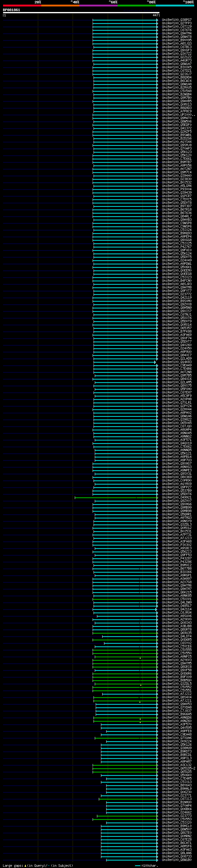Image resolution: width=197 pixels, height=868 pixels.
Task: Choose the UniRef100_Q4LDW9 label
Action: click(177, 603)
